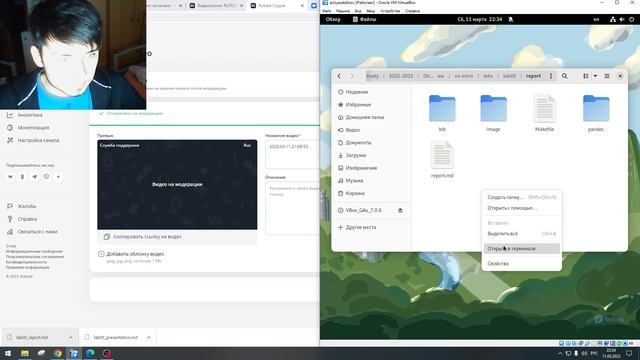Screen dimensions: 640x360
Task: Open 'Избранные' in Files sidebar
Action: [371, 104]
